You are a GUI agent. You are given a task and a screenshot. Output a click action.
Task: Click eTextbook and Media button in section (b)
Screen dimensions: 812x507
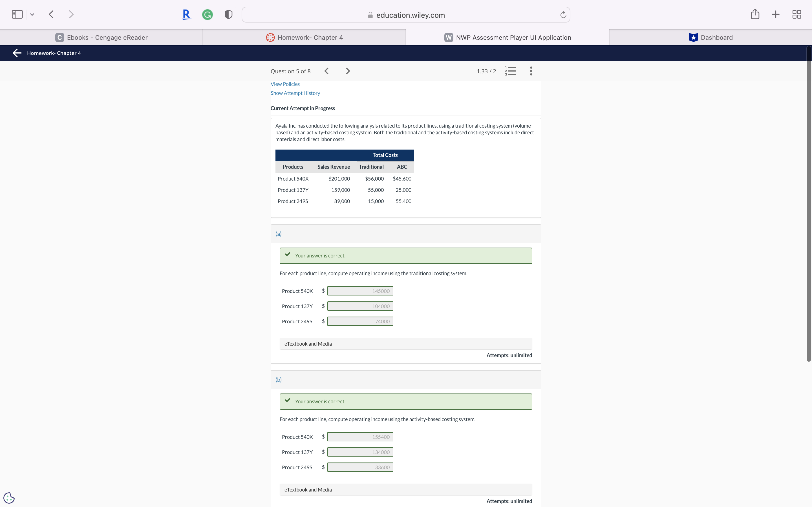pos(308,490)
